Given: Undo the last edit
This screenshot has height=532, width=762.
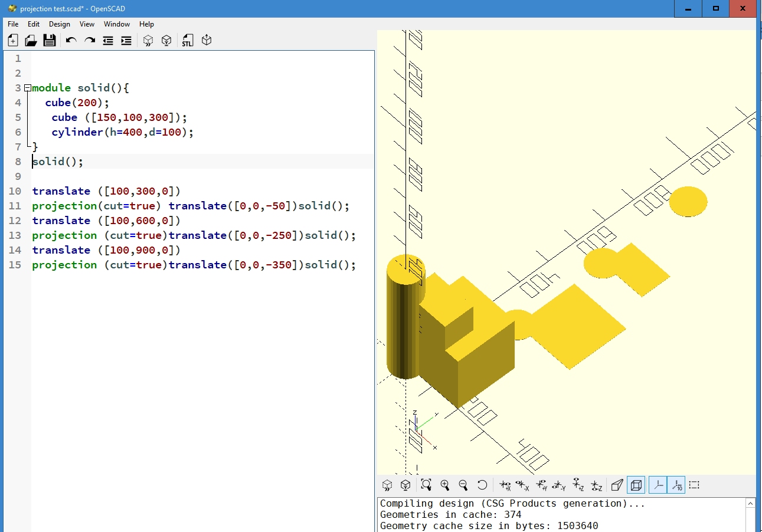Looking at the screenshot, I should coord(71,40).
